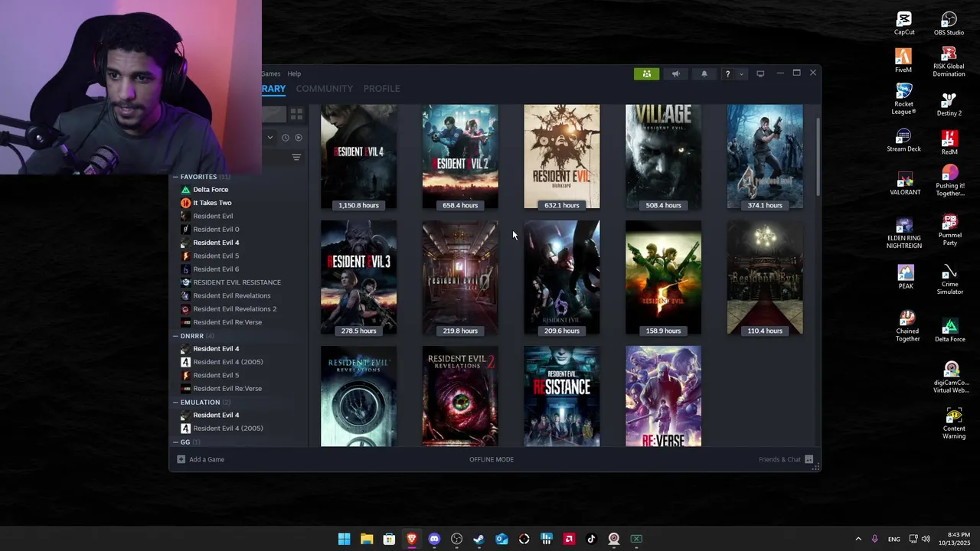Show hidden tray icons chevron

click(858, 539)
